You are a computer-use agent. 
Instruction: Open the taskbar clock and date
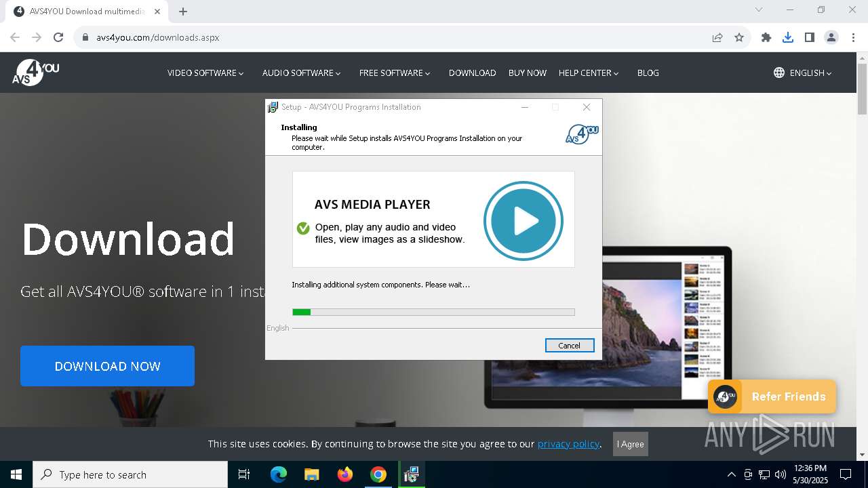810,474
